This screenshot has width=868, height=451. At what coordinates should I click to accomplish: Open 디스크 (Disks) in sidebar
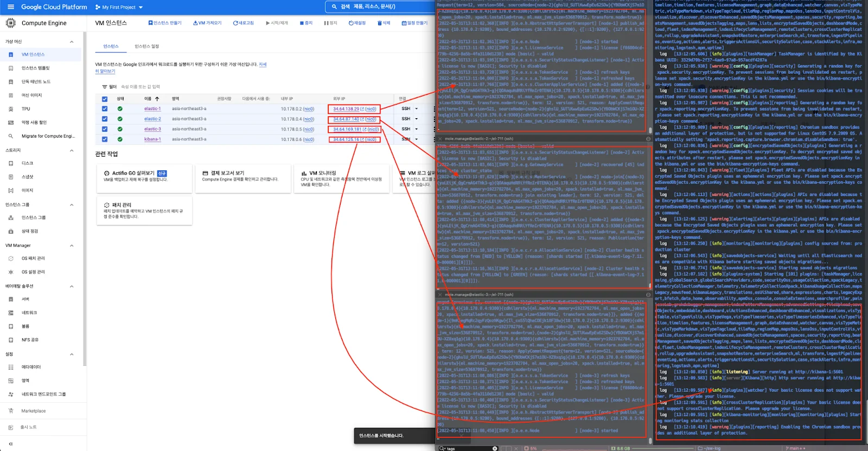(27, 163)
